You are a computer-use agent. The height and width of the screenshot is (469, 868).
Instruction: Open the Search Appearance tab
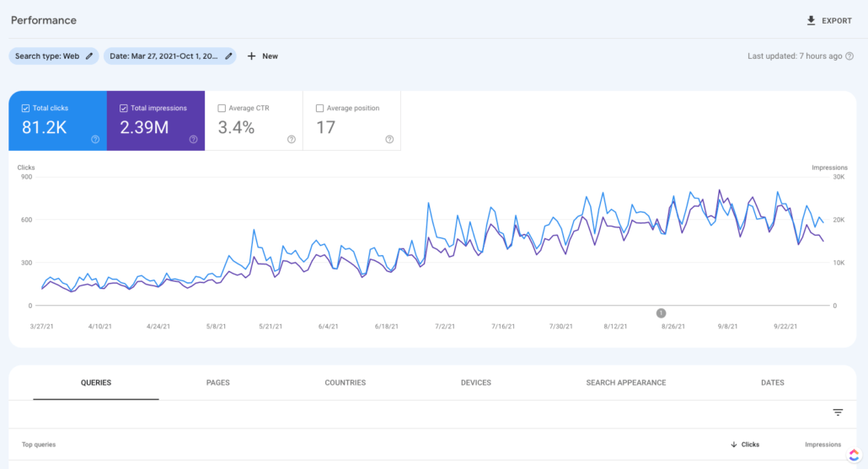click(626, 383)
